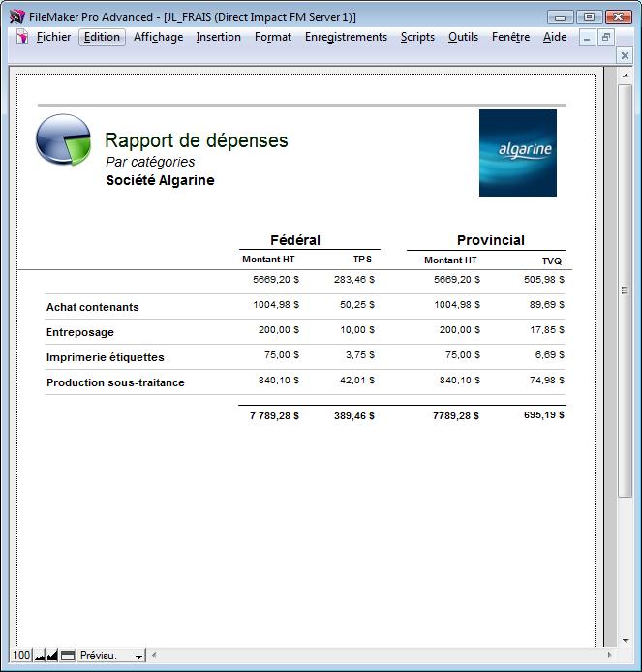642x672 pixels.
Task: Open the Edition menu
Action: (102, 37)
